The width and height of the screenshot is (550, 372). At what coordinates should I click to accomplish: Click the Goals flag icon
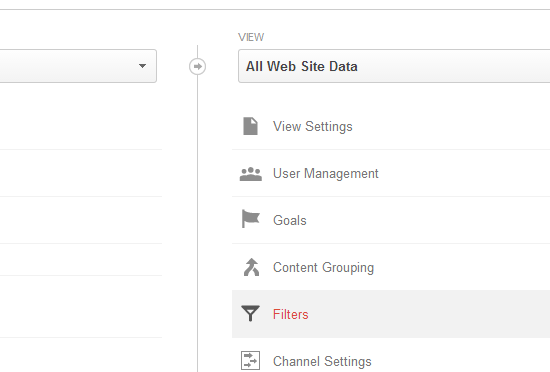(250, 219)
